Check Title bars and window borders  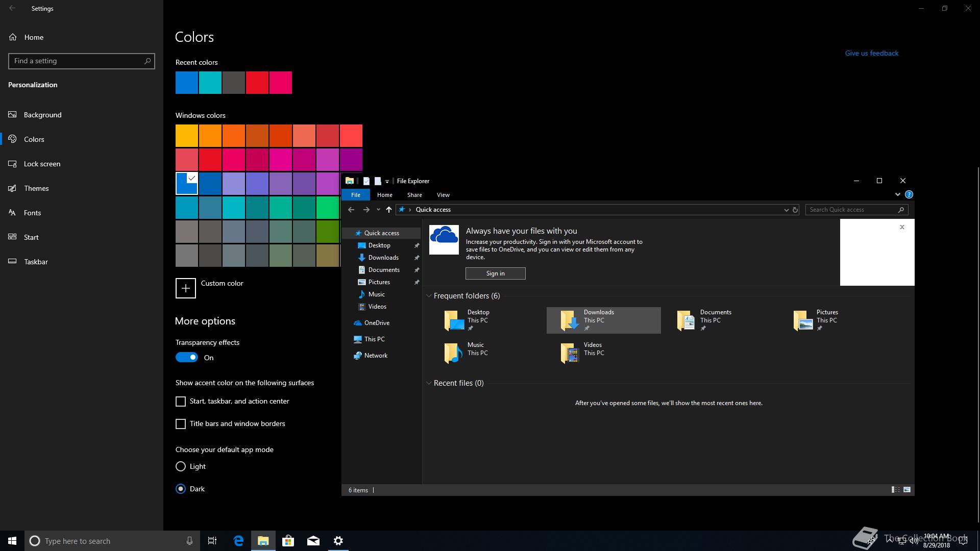click(x=181, y=424)
